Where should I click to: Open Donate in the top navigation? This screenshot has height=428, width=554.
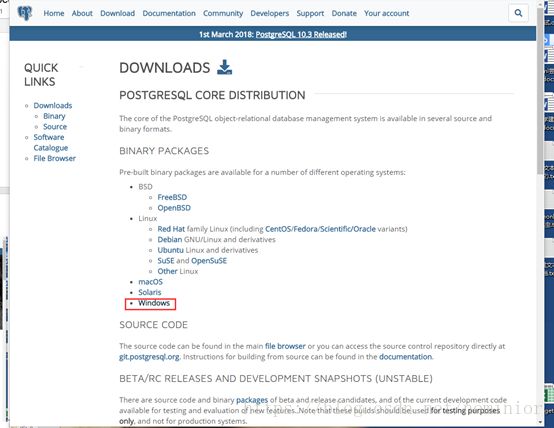[x=344, y=13]
